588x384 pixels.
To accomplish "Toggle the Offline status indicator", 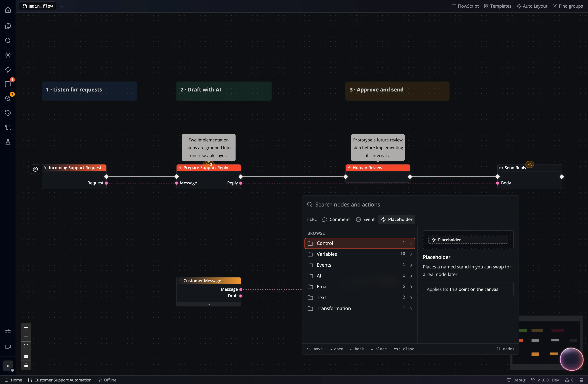I will tap(107, 380).
